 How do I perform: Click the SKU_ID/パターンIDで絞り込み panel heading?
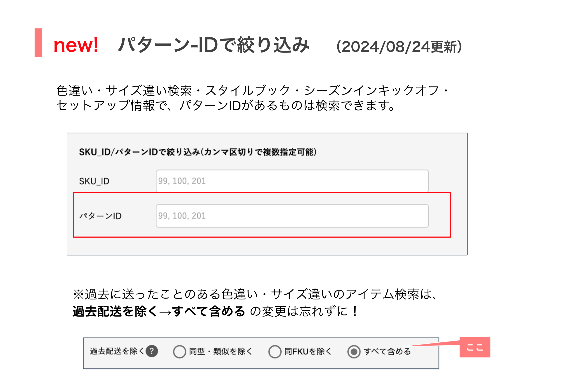(x=198, y=152)
